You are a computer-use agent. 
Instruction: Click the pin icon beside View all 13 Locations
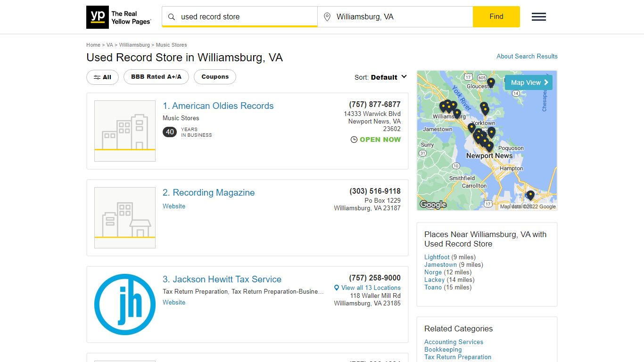(x=337, y=288)
